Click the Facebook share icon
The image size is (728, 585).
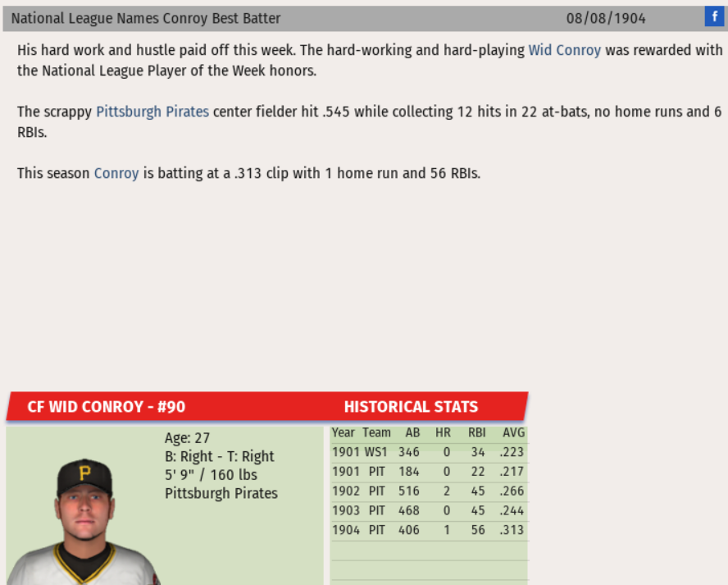(715, 17)
